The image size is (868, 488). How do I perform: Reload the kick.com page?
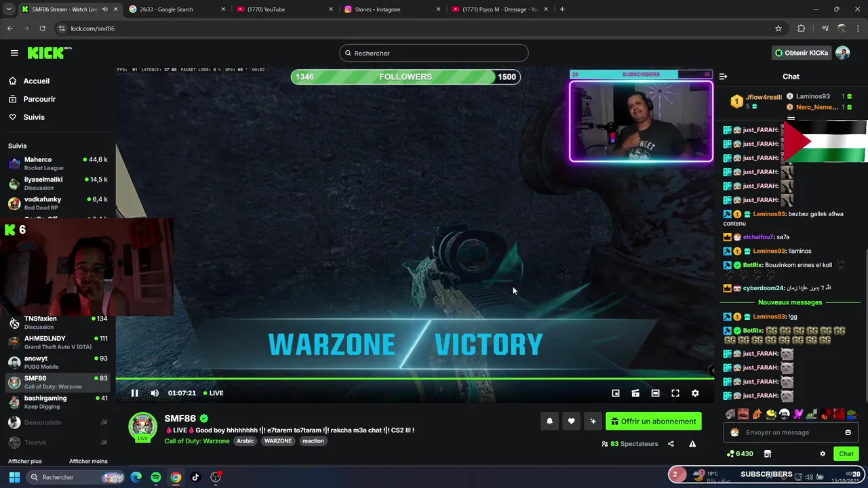click(x=42, y=28)
